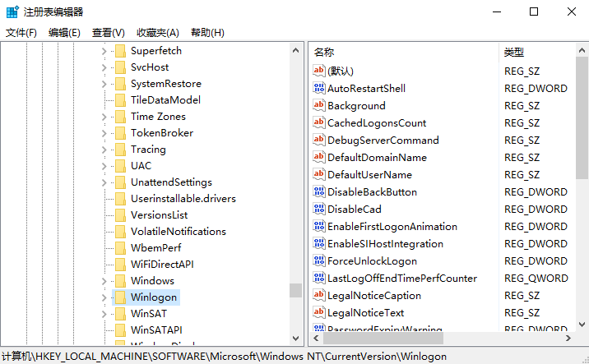
Task: Click REG_QWORD type of LastLogOffEndTimePerfCounter
Action: [x=536, y=279]
